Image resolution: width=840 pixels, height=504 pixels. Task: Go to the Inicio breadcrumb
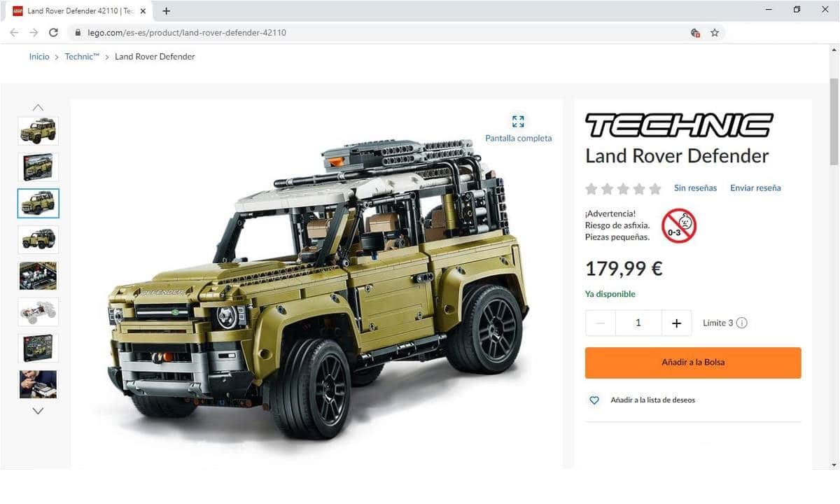[39, 57]
